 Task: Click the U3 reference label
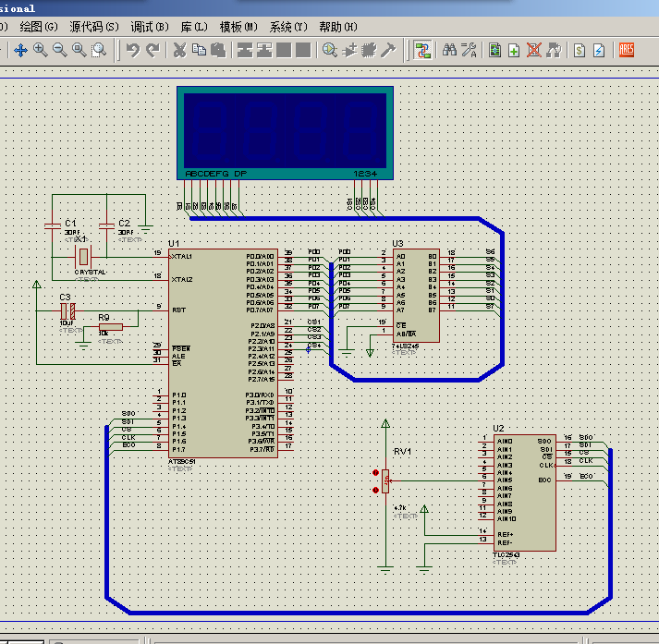(x=397, y=244)
